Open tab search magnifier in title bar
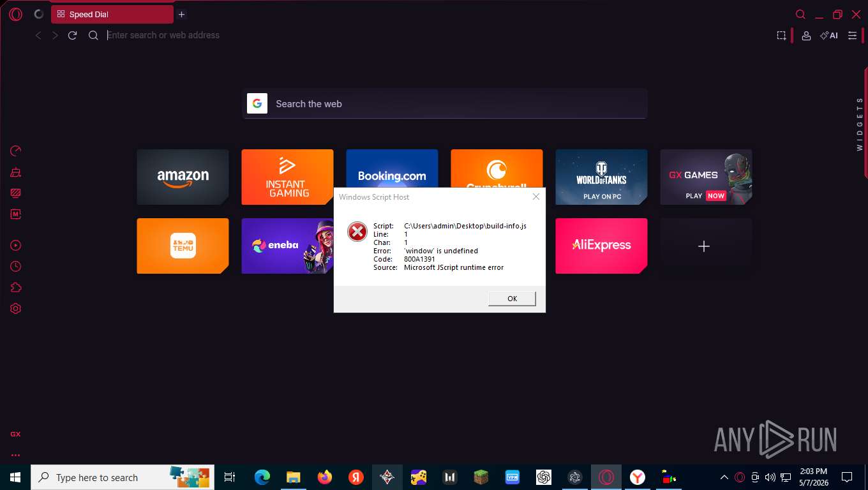Image resolution: width=868 pixels, height=490 pixels. pyautogui.click(x=800, y=14)
